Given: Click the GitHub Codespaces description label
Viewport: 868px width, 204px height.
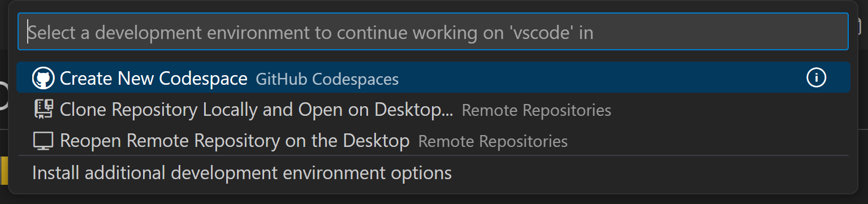Looking at the screenshot, I should pyautogui.click(x=327, y=79).
